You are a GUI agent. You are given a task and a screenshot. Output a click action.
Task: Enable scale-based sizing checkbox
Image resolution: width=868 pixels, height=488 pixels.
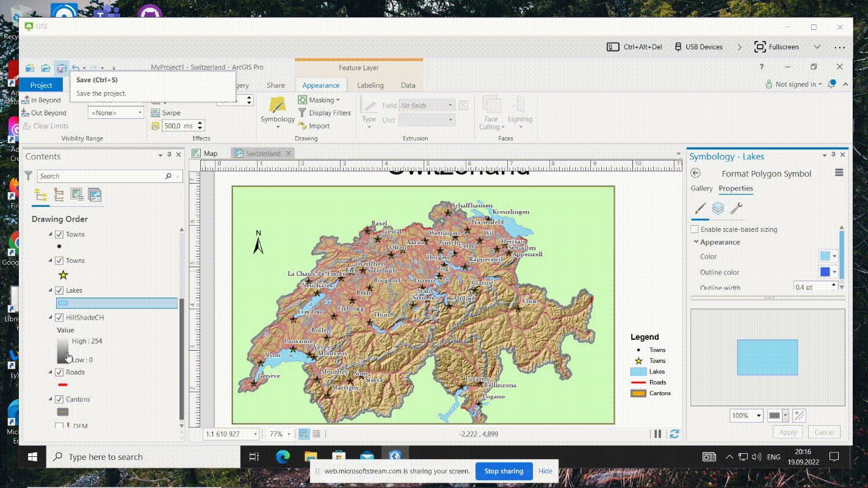(695, 229)
